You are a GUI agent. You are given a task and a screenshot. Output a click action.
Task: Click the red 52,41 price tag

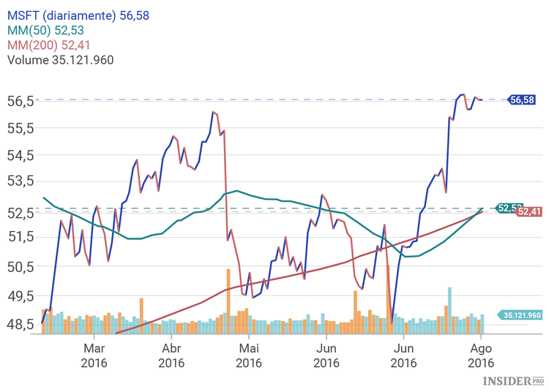529,212
